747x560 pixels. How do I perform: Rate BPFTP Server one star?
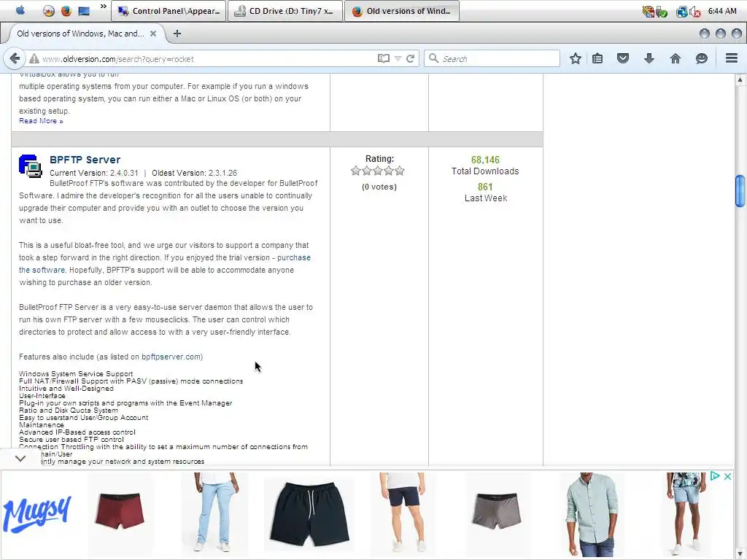coord(355,171)
